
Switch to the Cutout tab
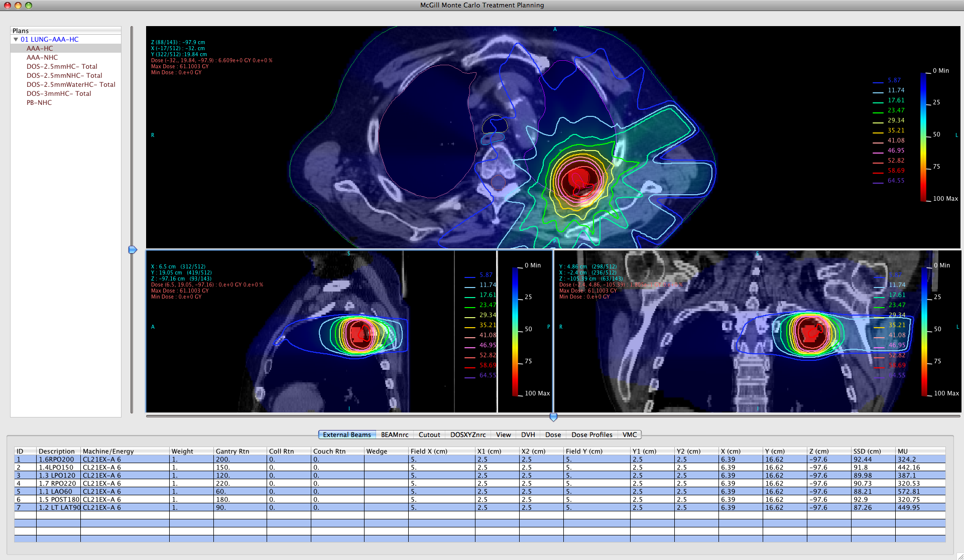click(429, 435)
